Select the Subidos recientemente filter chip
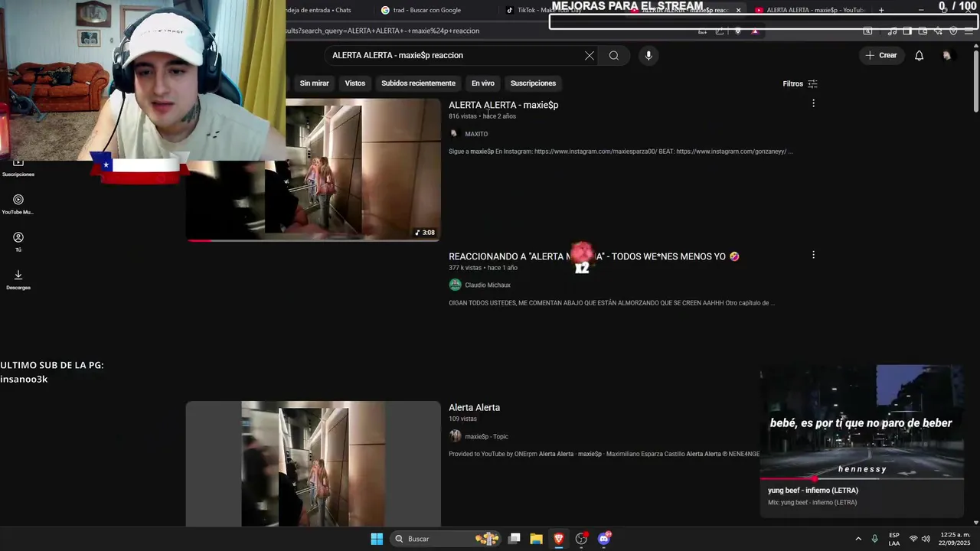This screenshot has height=551, width=980. 418,83
